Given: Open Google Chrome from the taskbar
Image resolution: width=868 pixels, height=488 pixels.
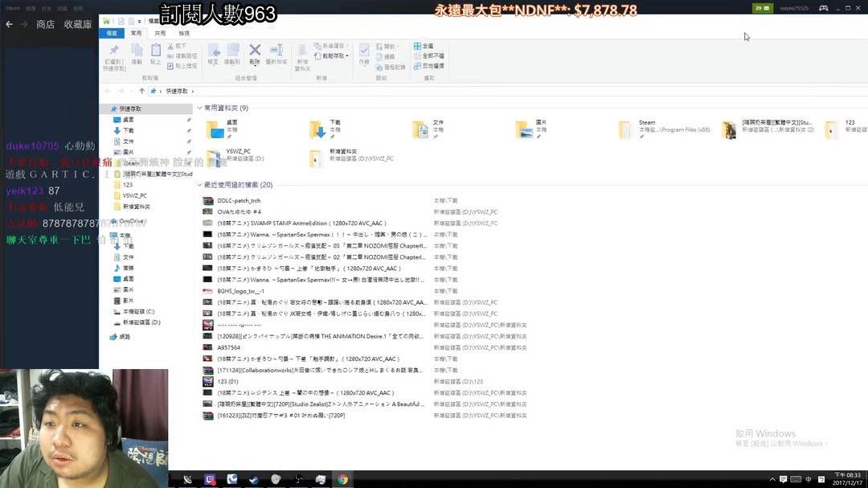Looking at the screenshot, I should coord(343,479).
